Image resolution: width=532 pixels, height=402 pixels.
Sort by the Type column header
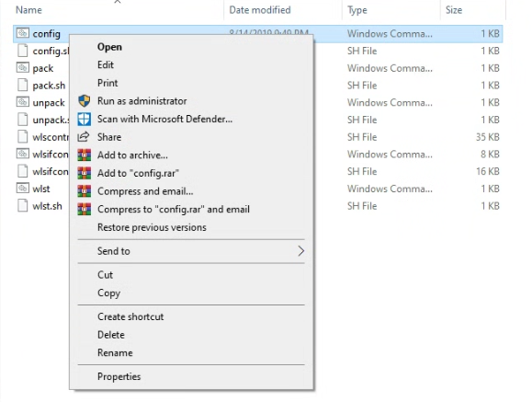[x=357, y=10]
